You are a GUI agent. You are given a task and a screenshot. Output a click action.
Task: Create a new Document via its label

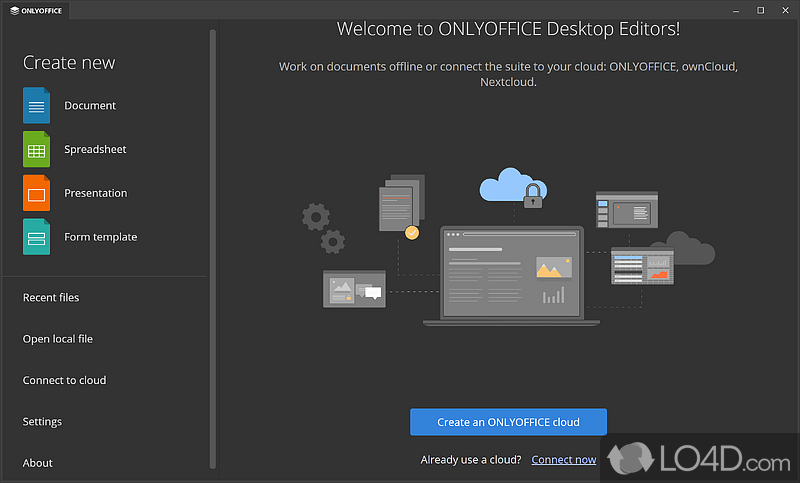pyautogui.click(x=90, y=106)
